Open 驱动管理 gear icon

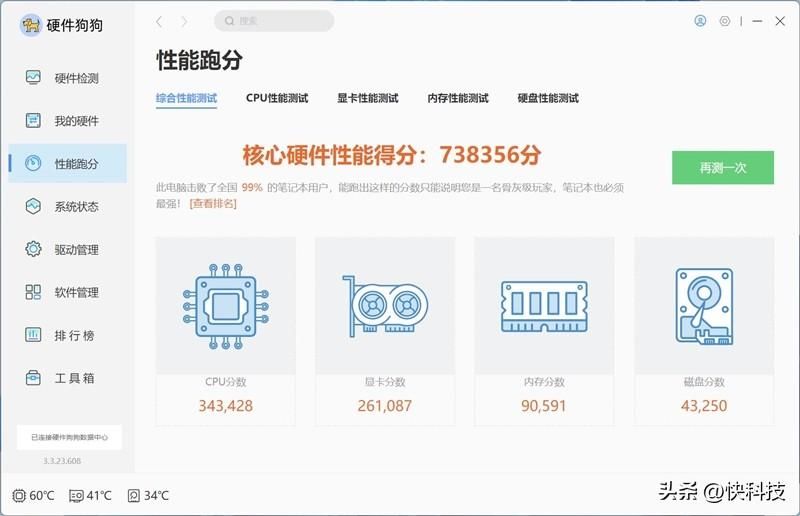point(33,249)
